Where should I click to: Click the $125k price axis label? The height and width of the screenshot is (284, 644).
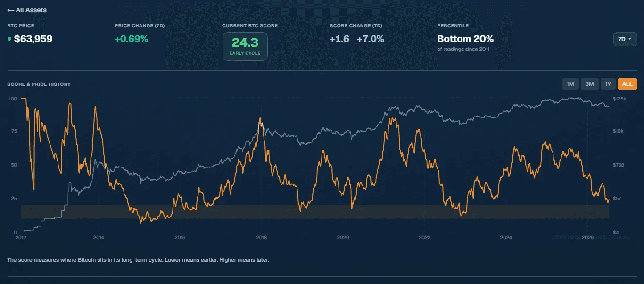tap(619, 99)
